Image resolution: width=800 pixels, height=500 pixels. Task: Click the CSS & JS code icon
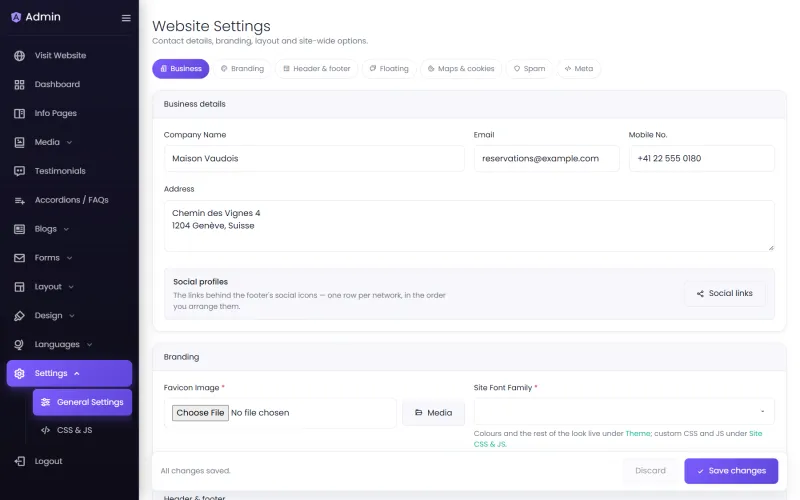tap(45, 430)
